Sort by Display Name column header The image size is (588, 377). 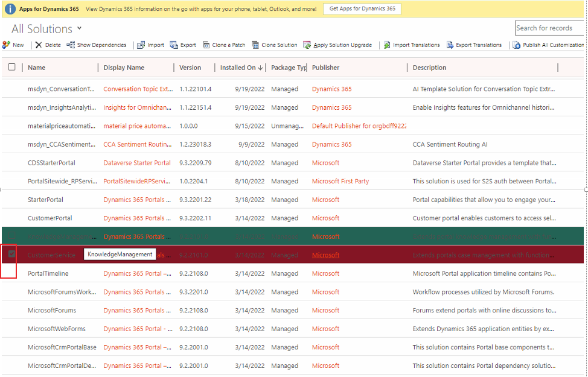(x=124, y=68)
